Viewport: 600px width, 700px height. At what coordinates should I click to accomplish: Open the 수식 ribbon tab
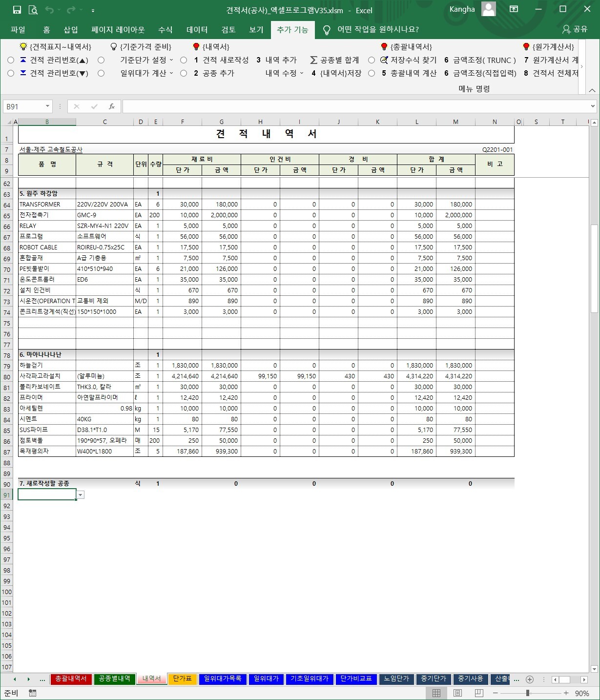click(166, 30)
